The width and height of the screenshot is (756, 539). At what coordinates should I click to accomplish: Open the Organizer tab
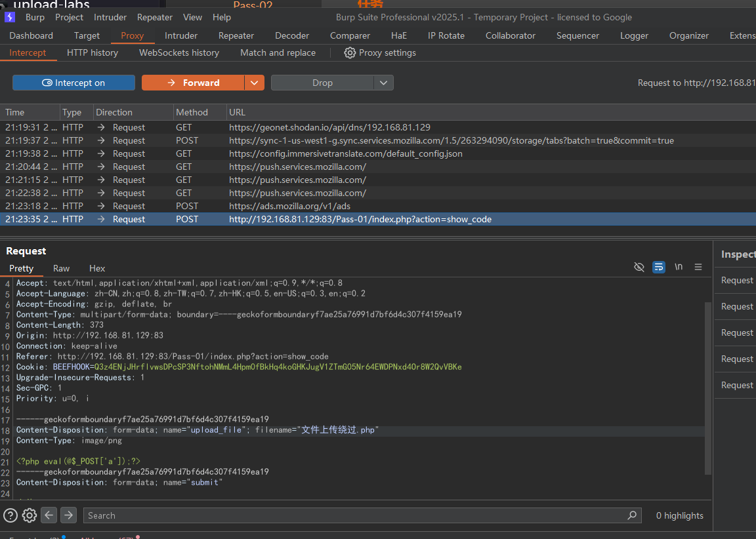click(x=689, y=35)
